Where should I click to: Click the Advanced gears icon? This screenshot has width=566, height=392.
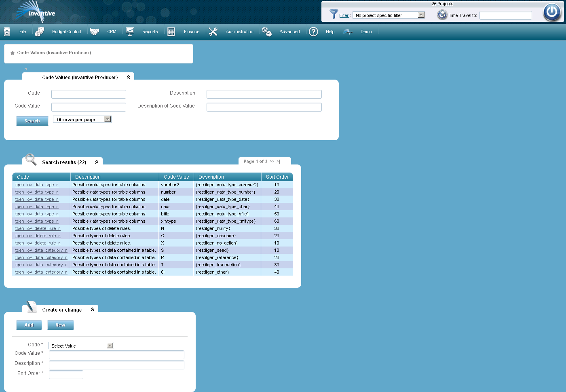coord(266,31)
